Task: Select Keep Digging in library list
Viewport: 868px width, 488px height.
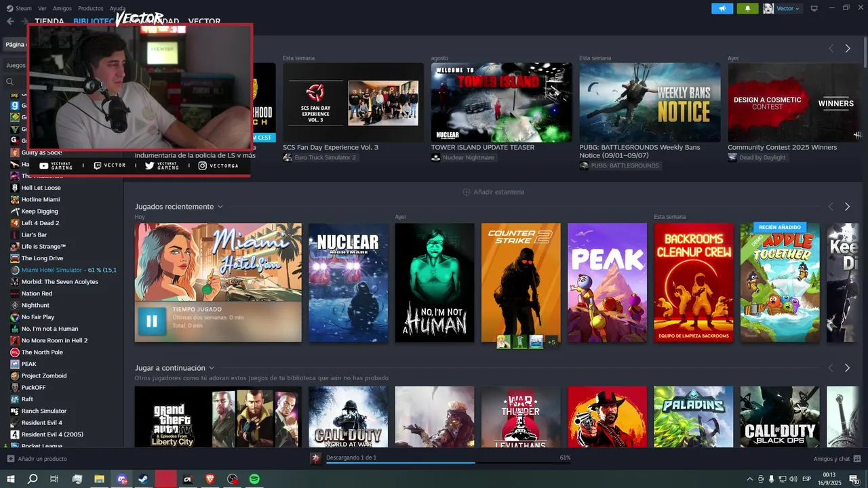Action: [39, 211]
